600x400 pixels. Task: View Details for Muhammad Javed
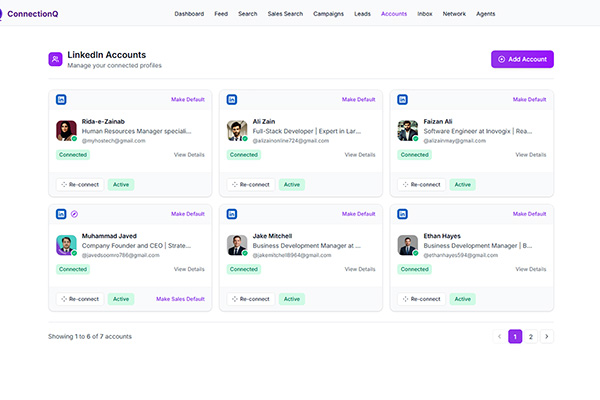click(189, 269)
